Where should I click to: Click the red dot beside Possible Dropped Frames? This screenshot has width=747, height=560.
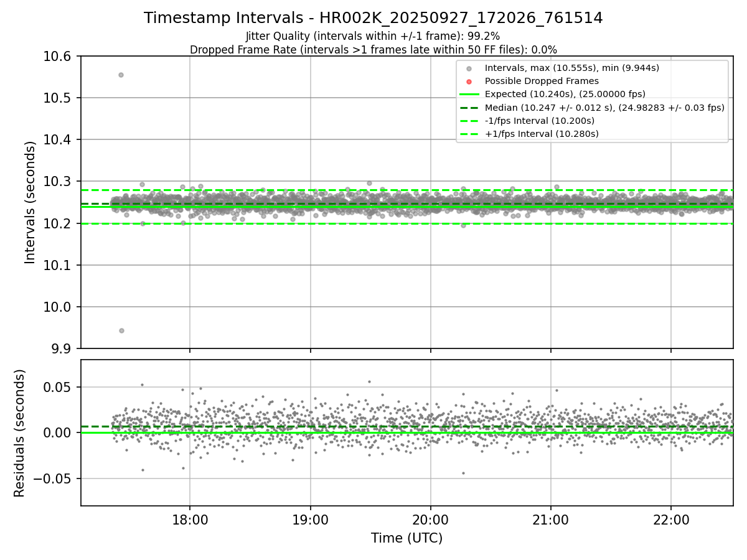pos(469,82)
